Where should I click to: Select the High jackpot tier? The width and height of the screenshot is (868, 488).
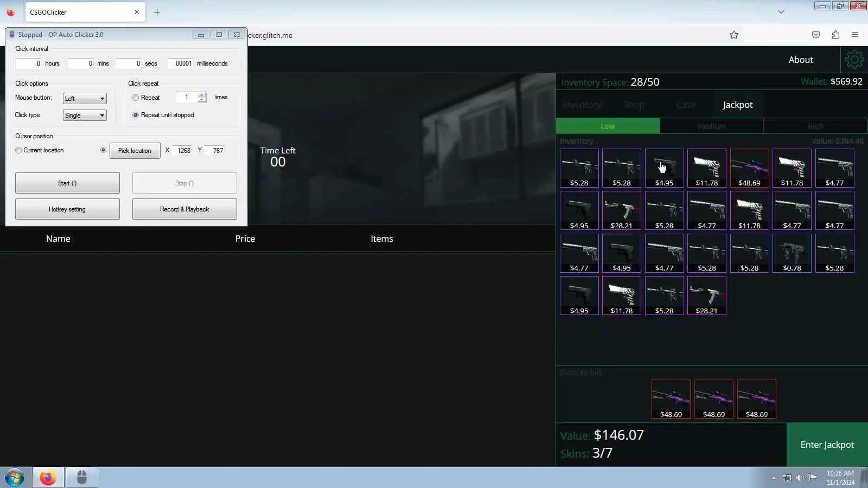[x=815, y=126]
